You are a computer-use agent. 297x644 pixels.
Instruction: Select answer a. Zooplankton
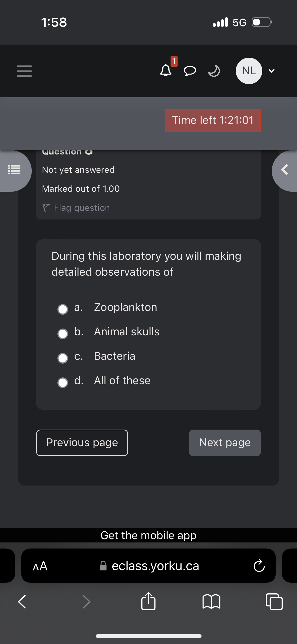63,309
